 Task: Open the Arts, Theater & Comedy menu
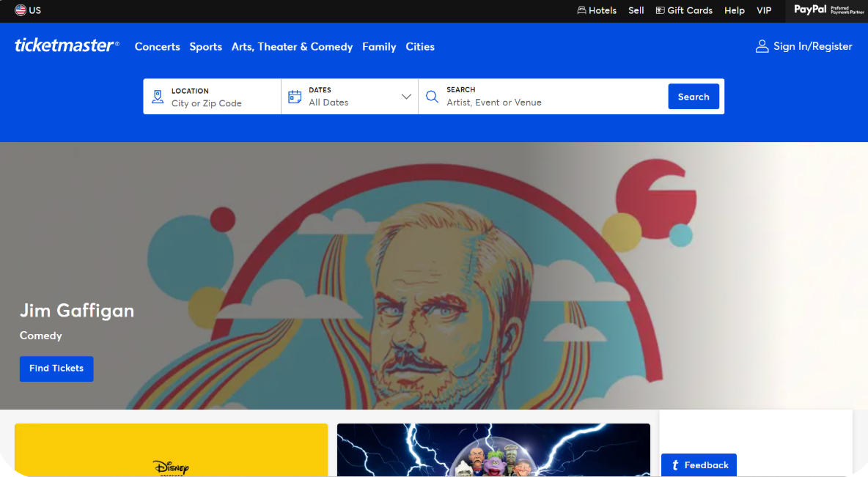pyautogui.click(x=292, y=46)
